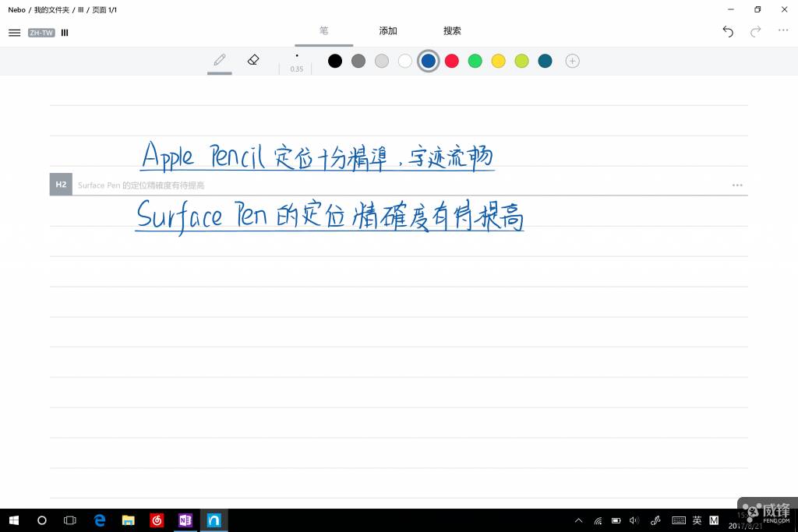Open NetEase Music from taskbar
Viewport: 798px width, 532px height.
click(x=157, y=520)
